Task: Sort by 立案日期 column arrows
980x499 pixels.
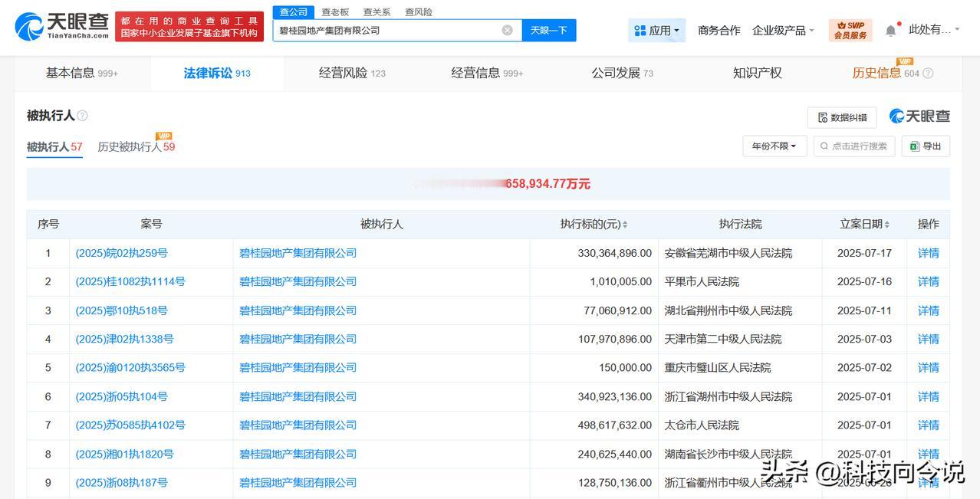Action: [887, 225]
